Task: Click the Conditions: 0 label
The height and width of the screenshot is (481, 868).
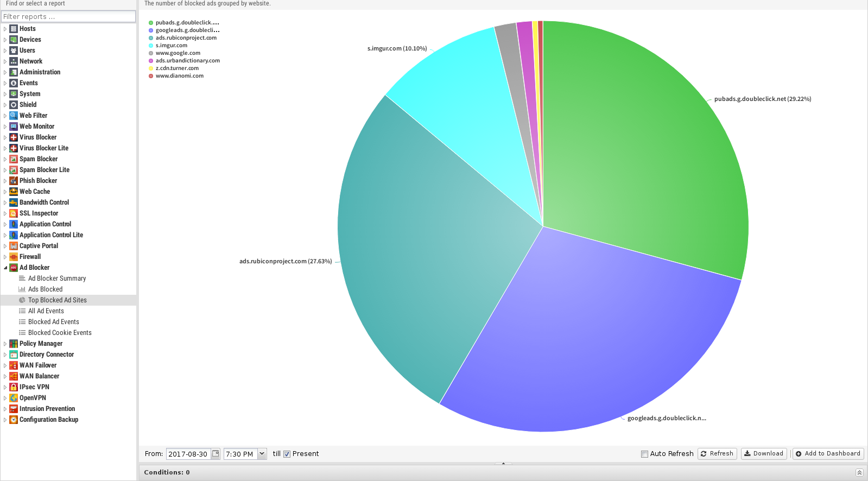Action: [167, 472]
